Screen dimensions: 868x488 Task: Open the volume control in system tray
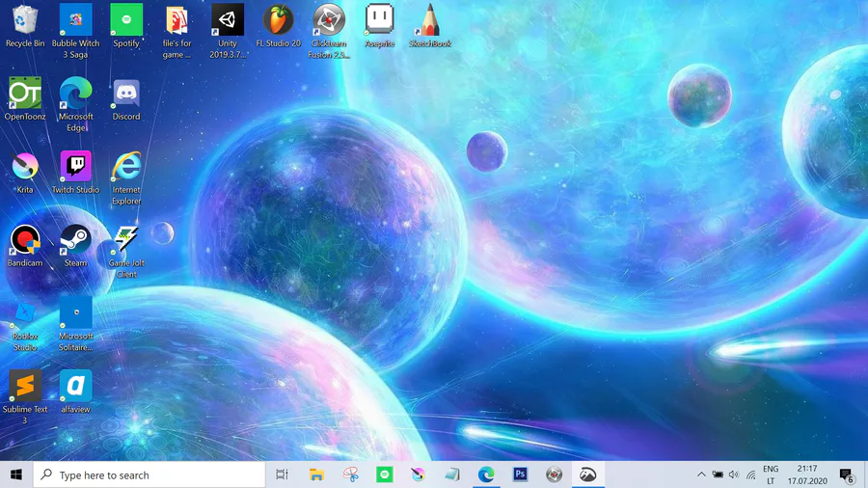pyautogui.click(x=734, y=474)
